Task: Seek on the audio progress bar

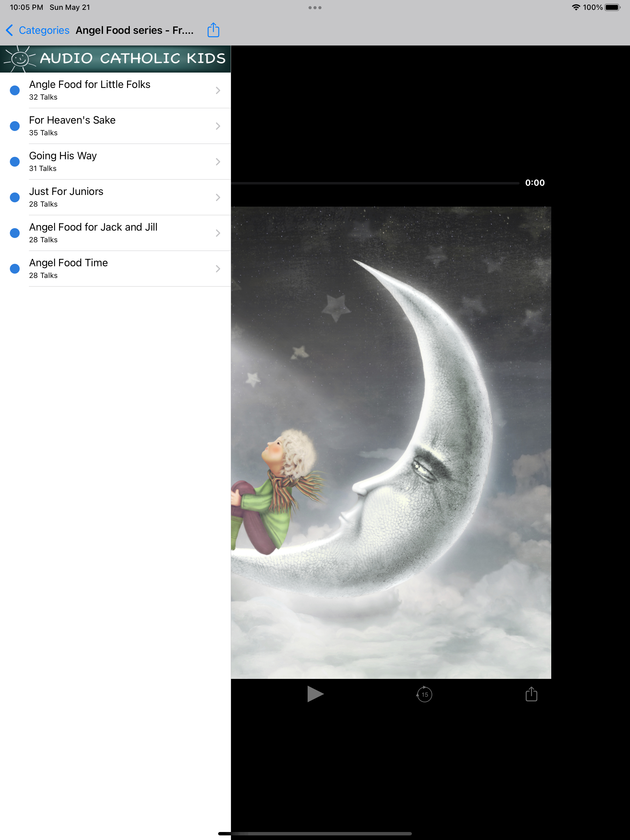Action: coord(375,183)
